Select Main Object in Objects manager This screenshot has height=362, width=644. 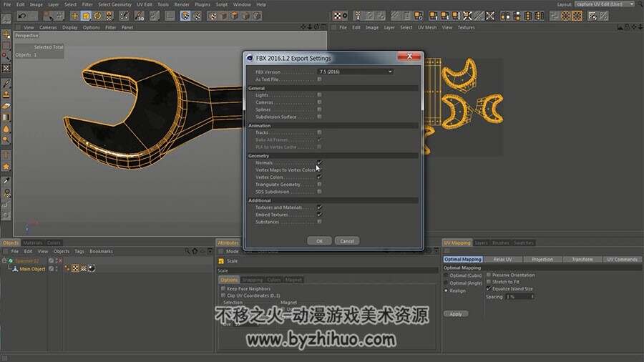[x=32, y=269]
